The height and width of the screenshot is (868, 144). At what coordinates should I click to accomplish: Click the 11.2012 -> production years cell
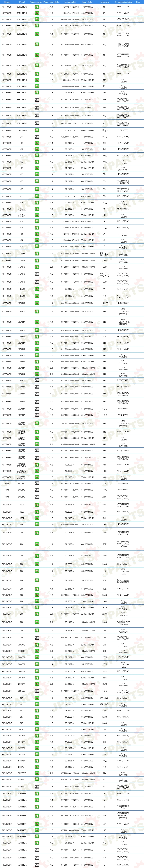[x=70, y=130]
